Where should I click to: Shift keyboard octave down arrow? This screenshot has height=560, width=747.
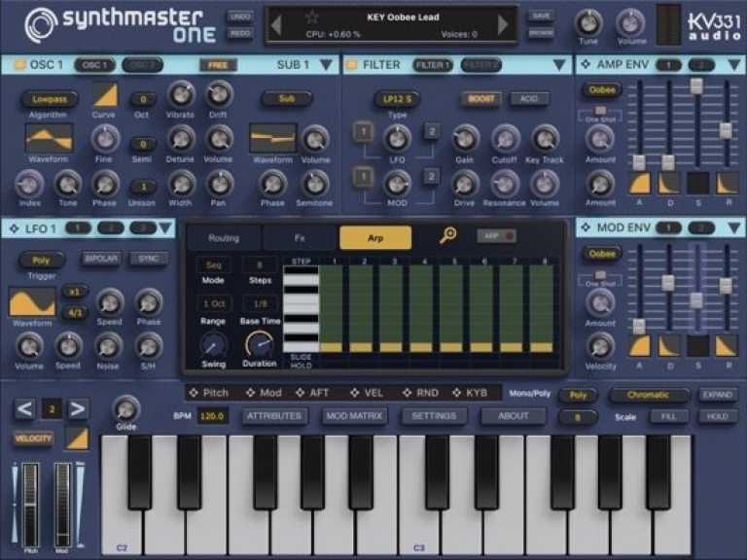coord(24,409)
